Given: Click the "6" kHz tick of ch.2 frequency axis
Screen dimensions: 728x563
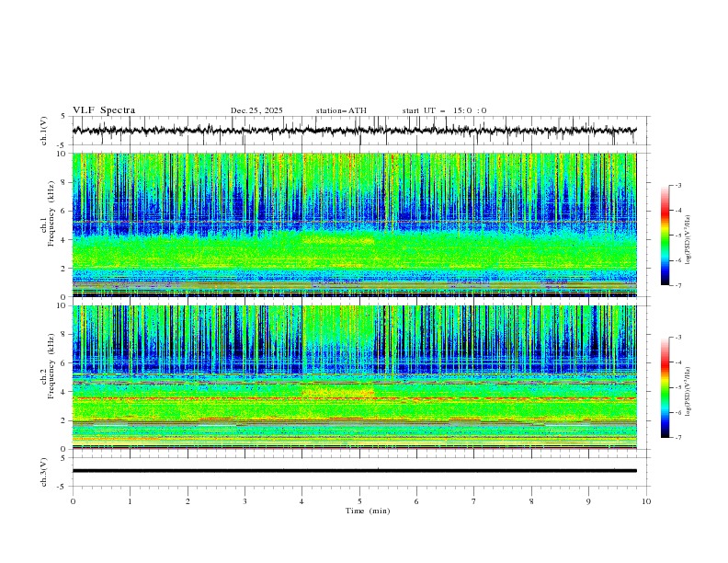Looking at the screenshot, I should click(x=64, y=363).
